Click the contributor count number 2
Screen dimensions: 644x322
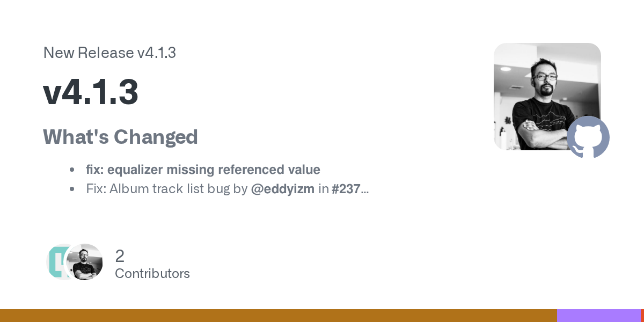(x=120, y=256)
